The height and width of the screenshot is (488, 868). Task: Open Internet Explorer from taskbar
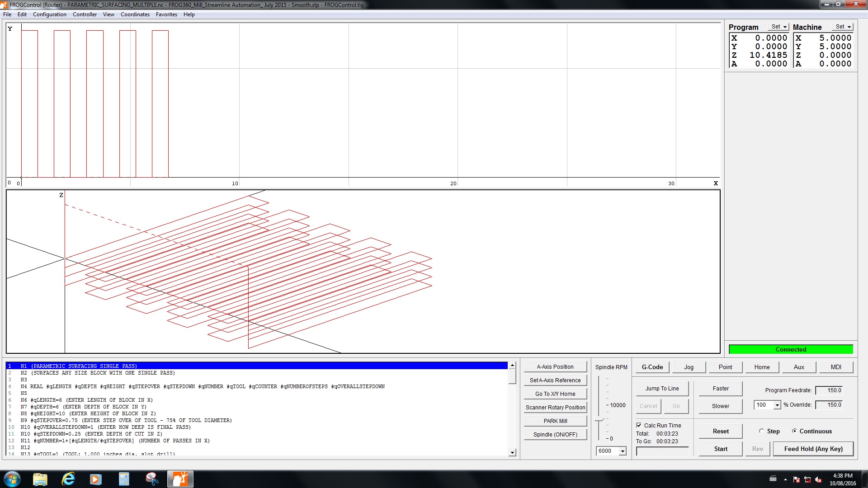[68, 479]
